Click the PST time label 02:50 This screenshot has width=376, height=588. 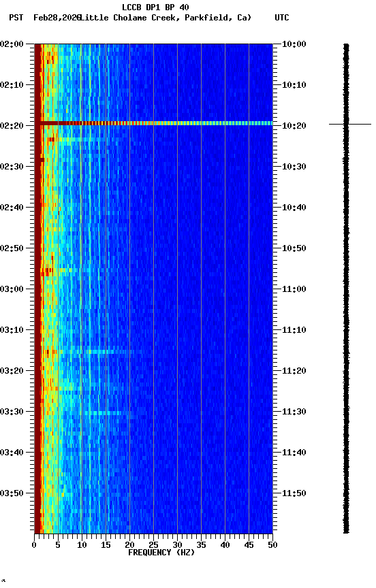12,248
